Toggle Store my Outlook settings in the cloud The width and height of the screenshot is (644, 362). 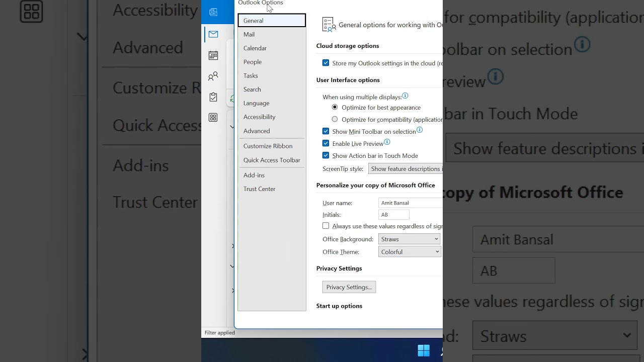(326, 63)
